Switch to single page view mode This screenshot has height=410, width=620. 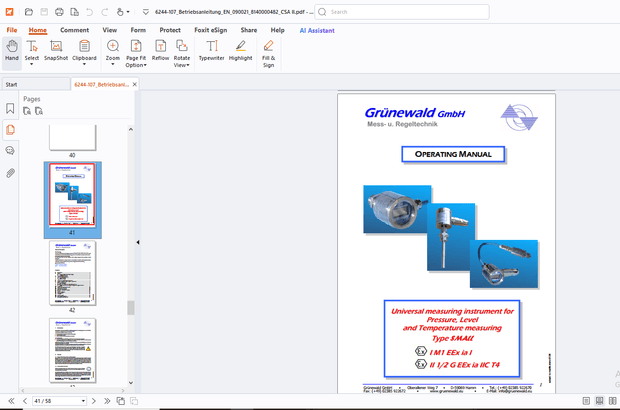(586, 401)
